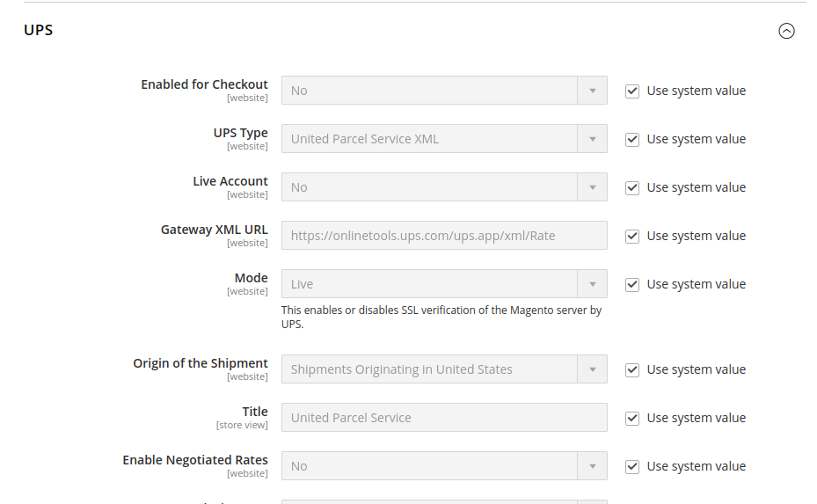Click the [store view] scope label under Title

[242, 426]
